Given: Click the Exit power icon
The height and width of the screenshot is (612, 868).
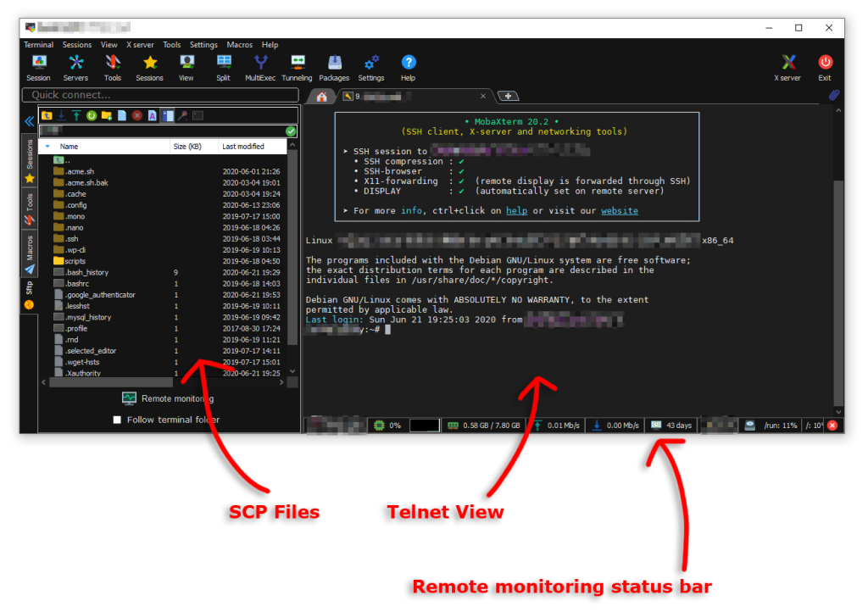Looking at the screenshot, I should point(825,68).
